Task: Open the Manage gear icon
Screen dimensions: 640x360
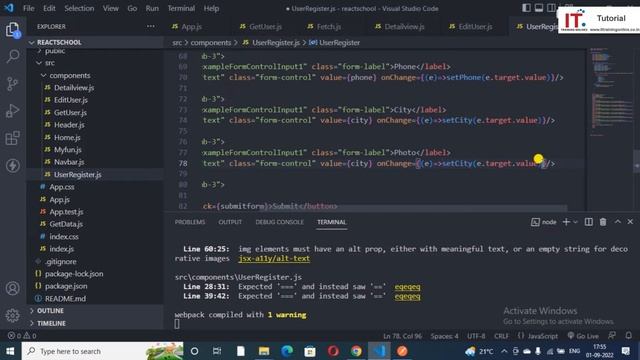Action: point(13,315)
